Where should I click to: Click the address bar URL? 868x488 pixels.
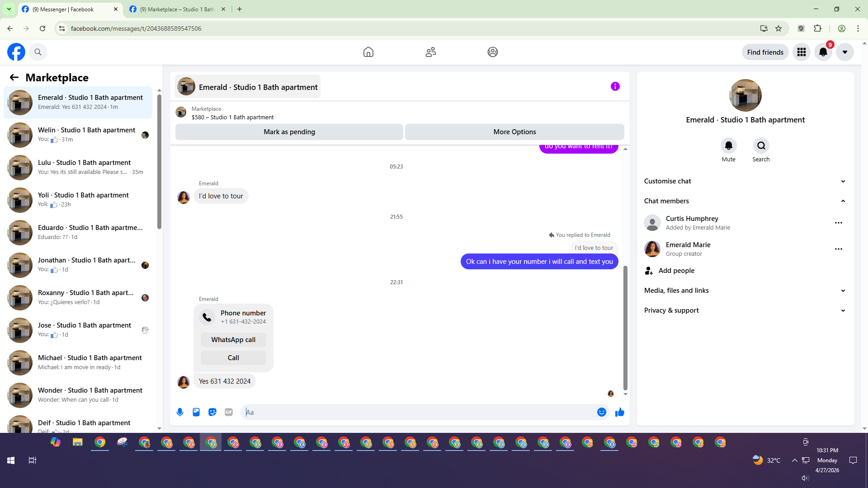point(136,28)
